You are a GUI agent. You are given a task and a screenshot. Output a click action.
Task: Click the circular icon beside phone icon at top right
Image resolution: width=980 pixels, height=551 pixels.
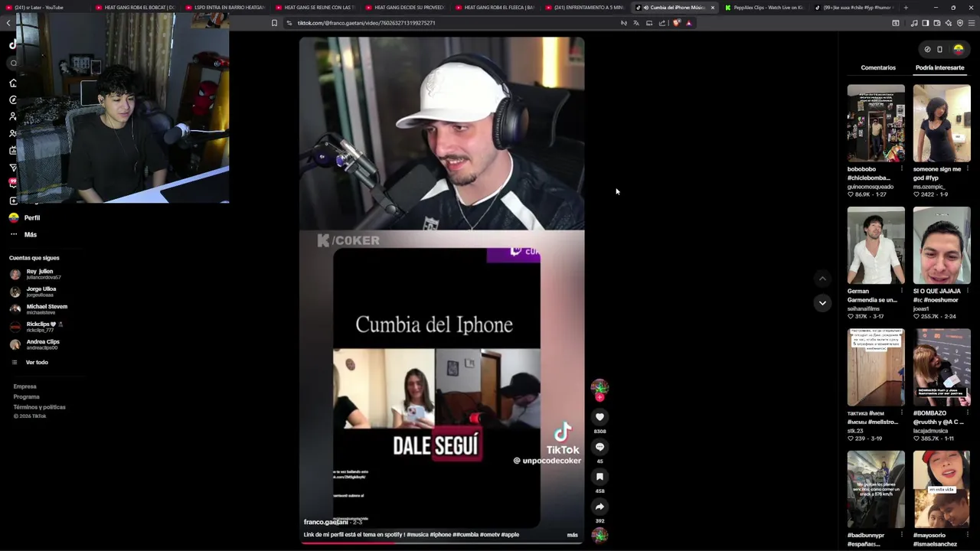(927, 50)
